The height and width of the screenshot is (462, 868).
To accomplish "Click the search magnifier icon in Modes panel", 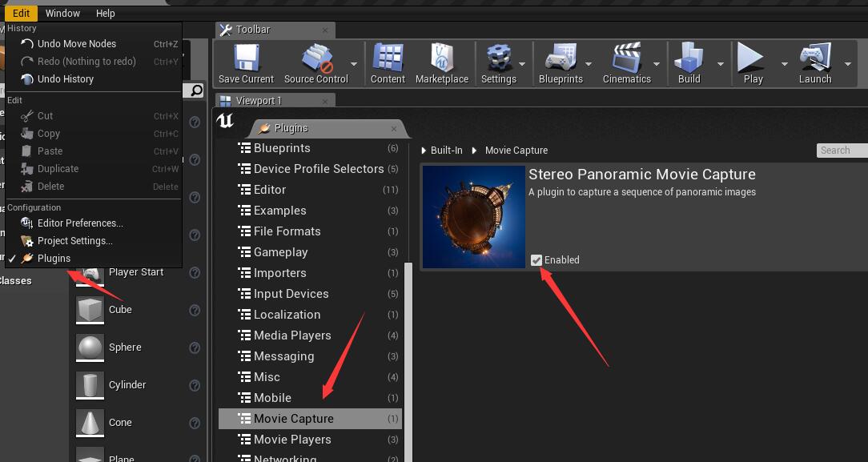I will click(x=196, y=90).
